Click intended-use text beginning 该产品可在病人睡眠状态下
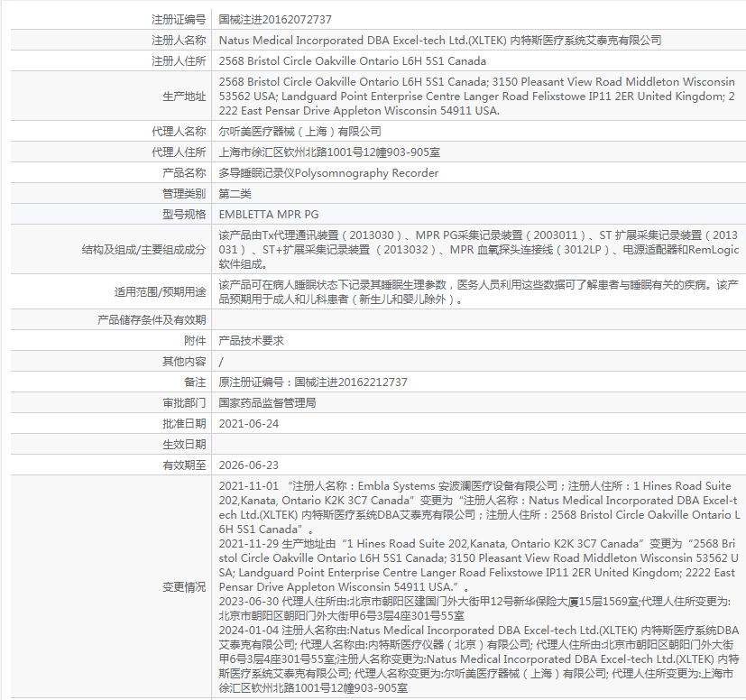Image resolution: width=746 pixels, height=700 pixels. click(x=478, y=291)
